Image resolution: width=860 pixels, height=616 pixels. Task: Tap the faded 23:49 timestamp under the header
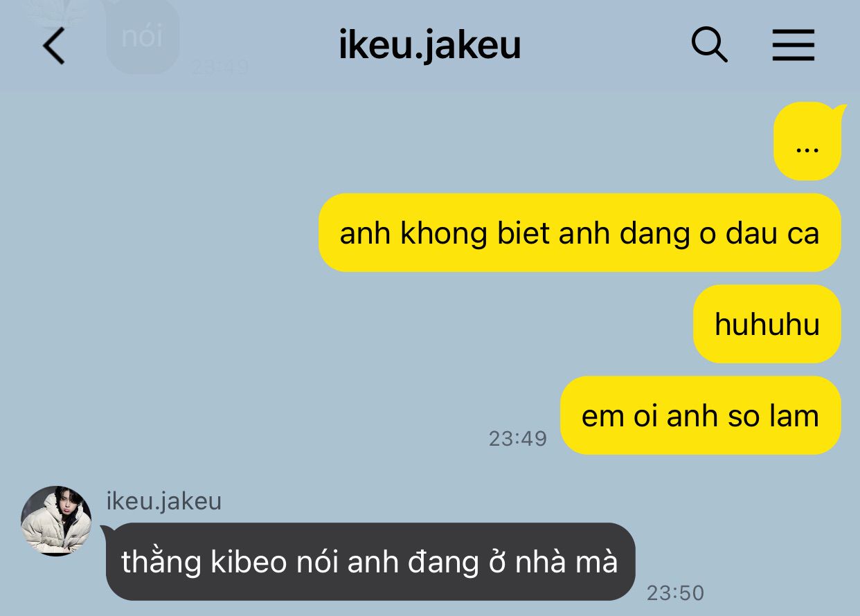tap(220, 67)
